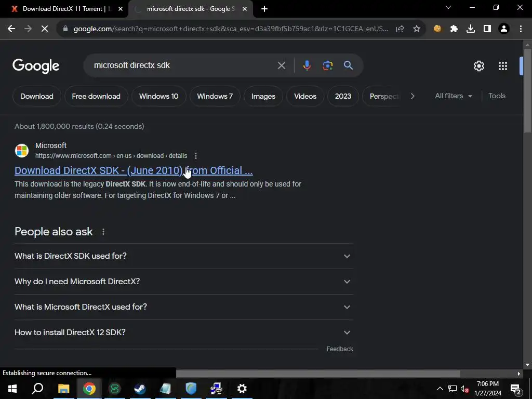Apply the Free download filter chip
532x399 pixels.
[96, 96]
